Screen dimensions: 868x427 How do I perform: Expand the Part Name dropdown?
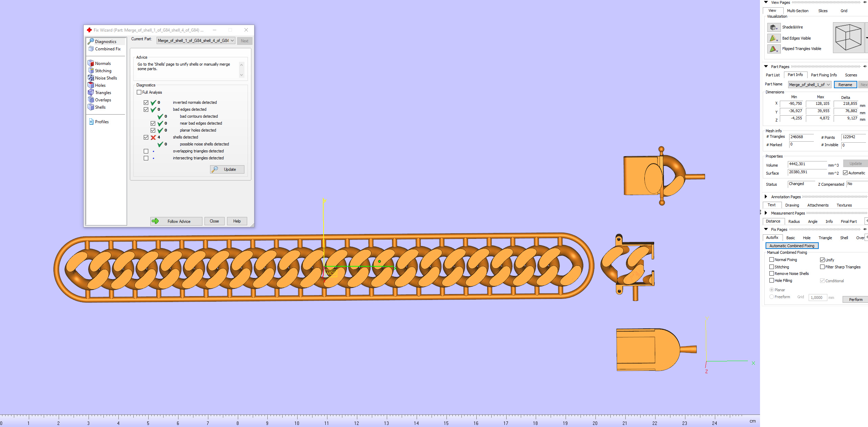click(x=809, y=85)
